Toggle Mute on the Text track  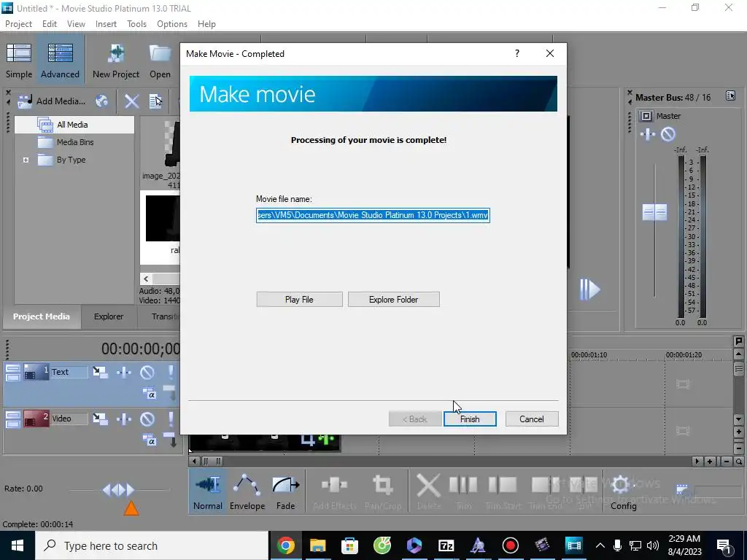(147, 372)
